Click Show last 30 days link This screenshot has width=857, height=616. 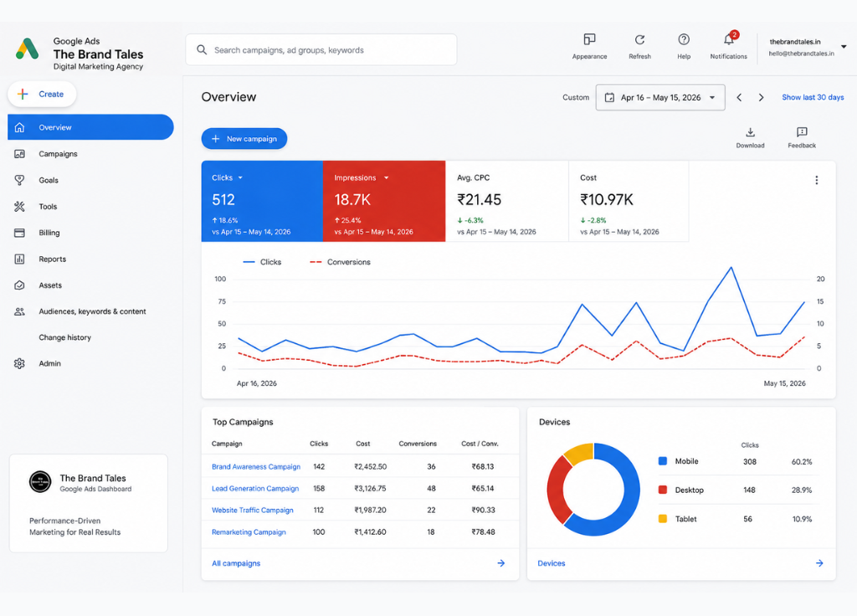click(813, 97)
